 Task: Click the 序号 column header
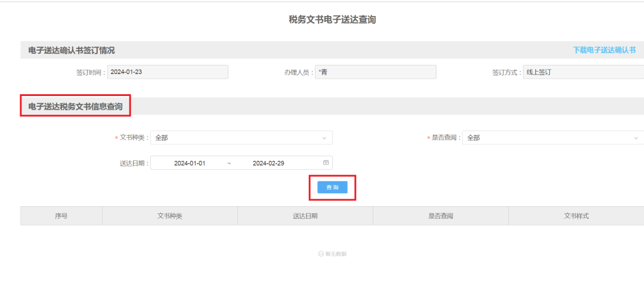click(x=61, y=216)
